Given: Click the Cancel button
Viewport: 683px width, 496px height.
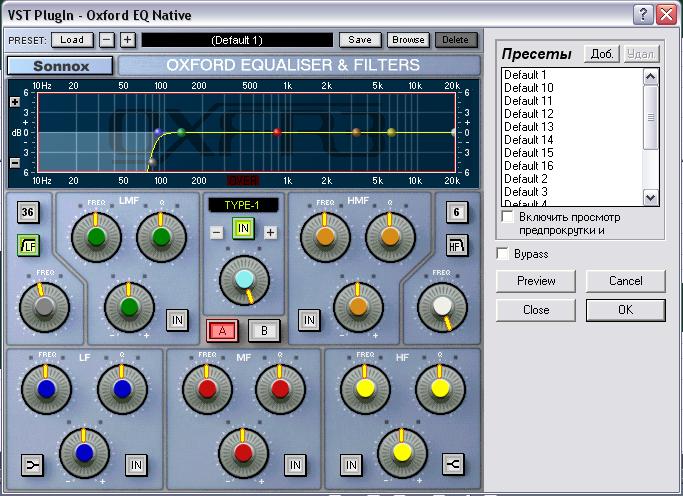Looking at the screenshot, I should point(626,281).
